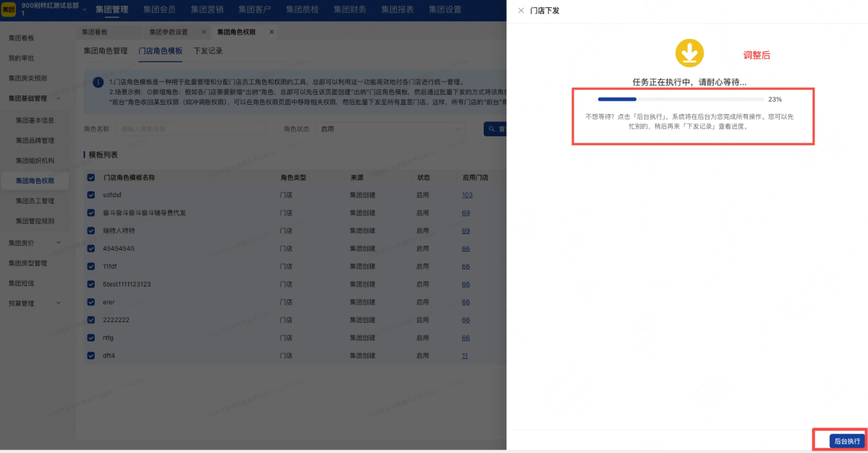This screenshot has height=453, width=868.
Task: Uncheck the sdfdsf template row
Action: (x=91, y=195)
